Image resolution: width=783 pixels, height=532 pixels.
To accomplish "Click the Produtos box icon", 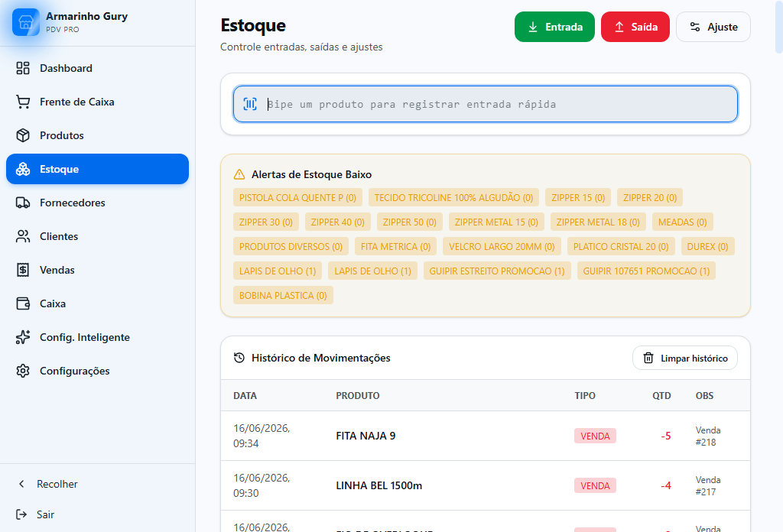I will coord(23,135).
